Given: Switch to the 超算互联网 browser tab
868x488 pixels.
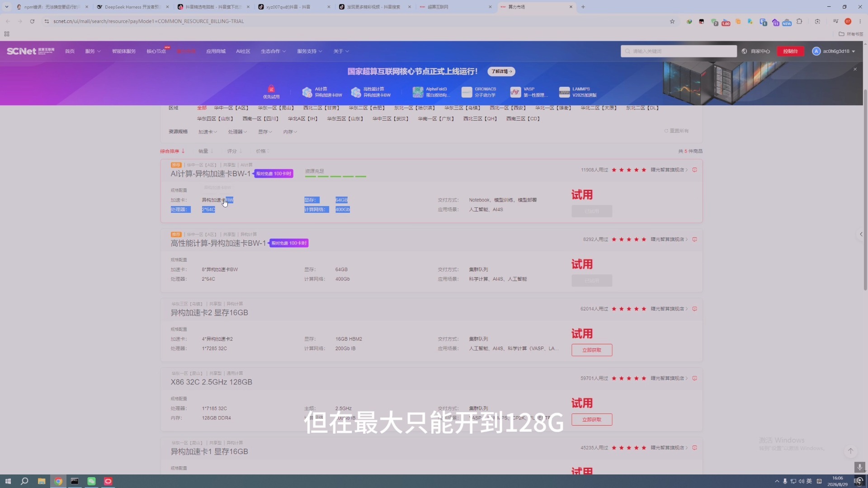Looking at the screenshot, I should 455,7.
